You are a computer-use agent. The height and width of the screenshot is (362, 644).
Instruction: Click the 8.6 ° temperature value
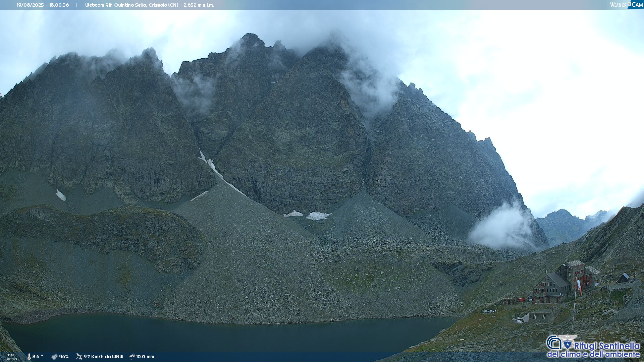tap(38, 357)
